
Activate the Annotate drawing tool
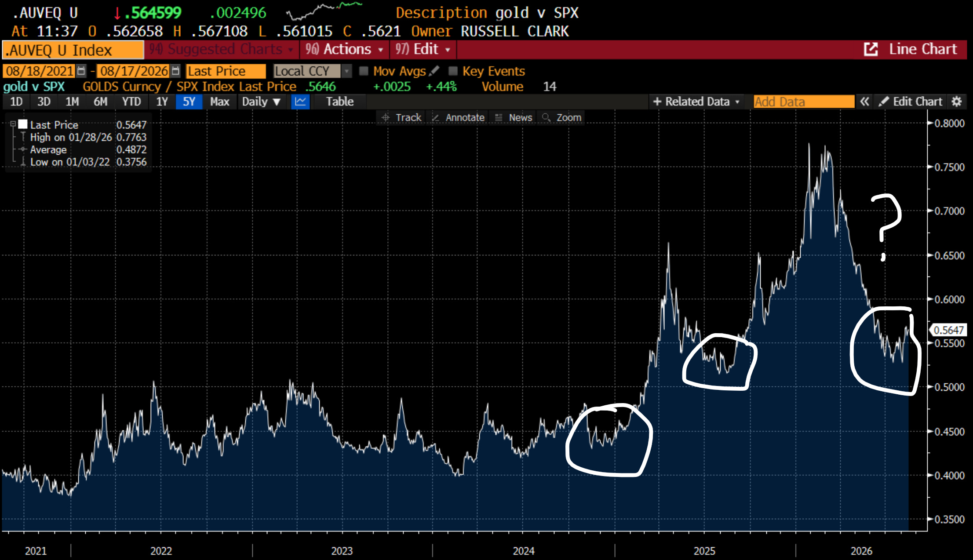tap(458, 117)
